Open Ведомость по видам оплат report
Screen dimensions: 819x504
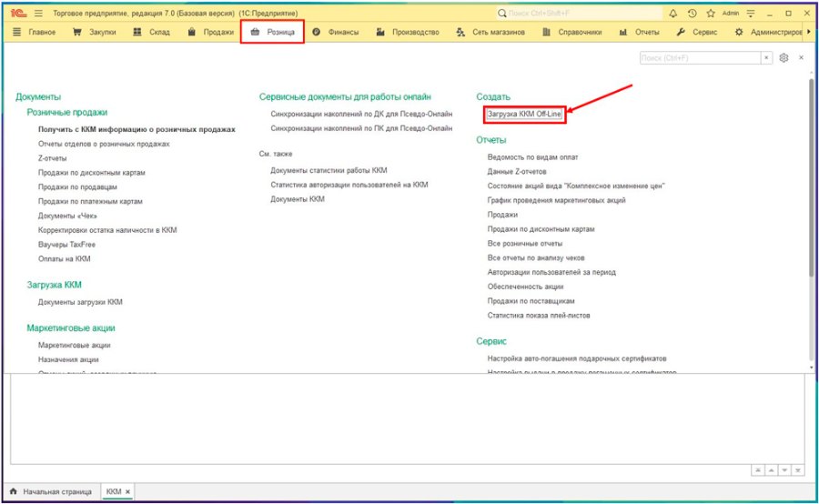point(532,157)
